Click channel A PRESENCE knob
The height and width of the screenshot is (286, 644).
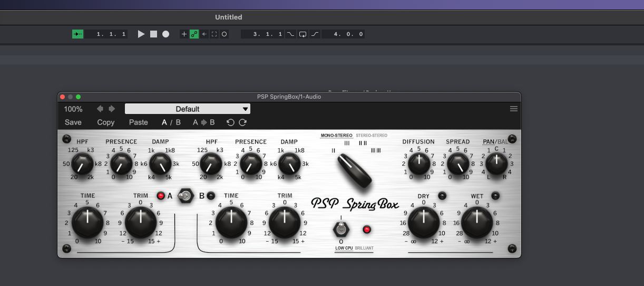pyautogui.click(x=121, y=165)
